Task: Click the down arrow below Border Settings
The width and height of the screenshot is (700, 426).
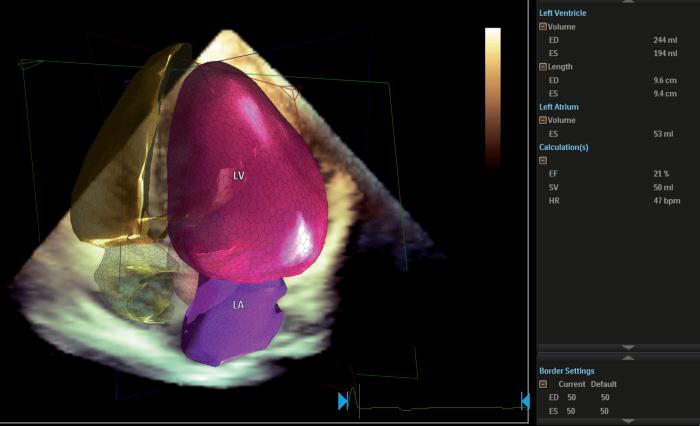Action: [628, 421]
